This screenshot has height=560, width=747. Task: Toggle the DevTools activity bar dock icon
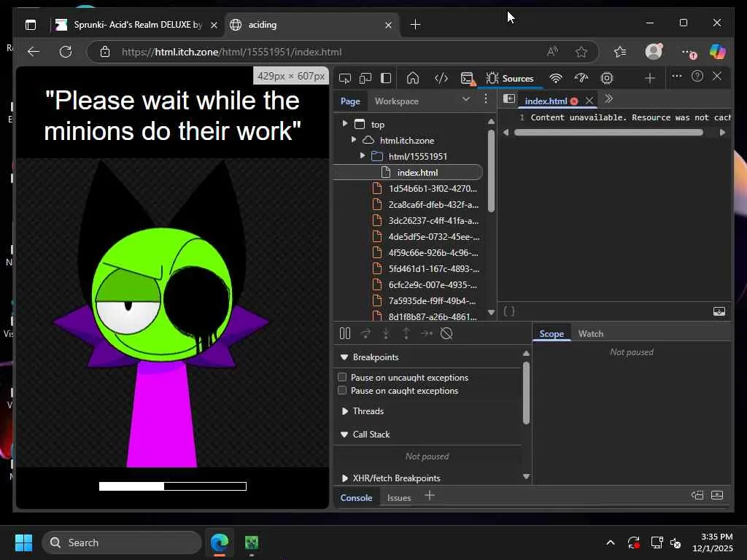pyautogui.click(x=386, y=78)
